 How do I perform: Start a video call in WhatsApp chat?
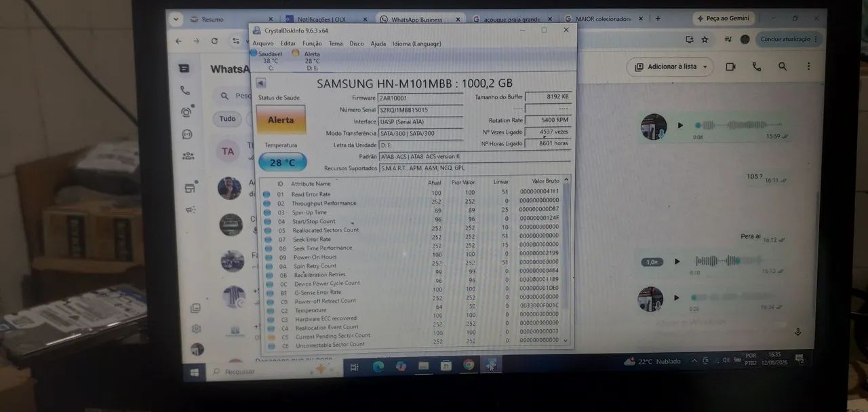pyautogui.click(x=730, y=67)
